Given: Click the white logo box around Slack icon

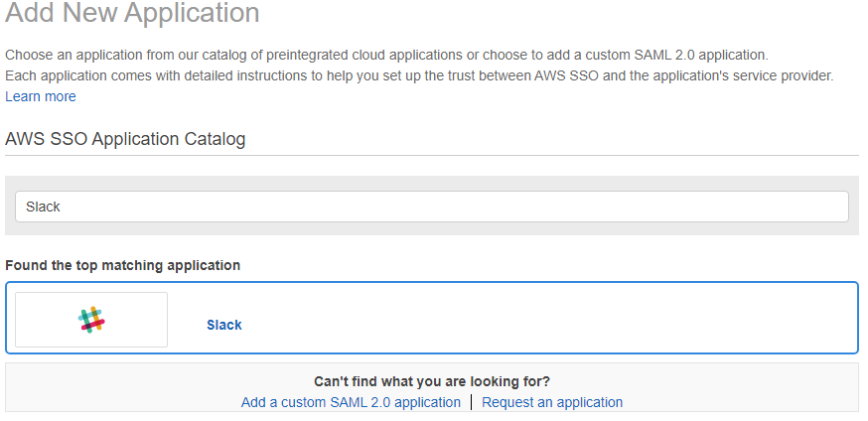Looking at the screenshot, I should (91, 320).
